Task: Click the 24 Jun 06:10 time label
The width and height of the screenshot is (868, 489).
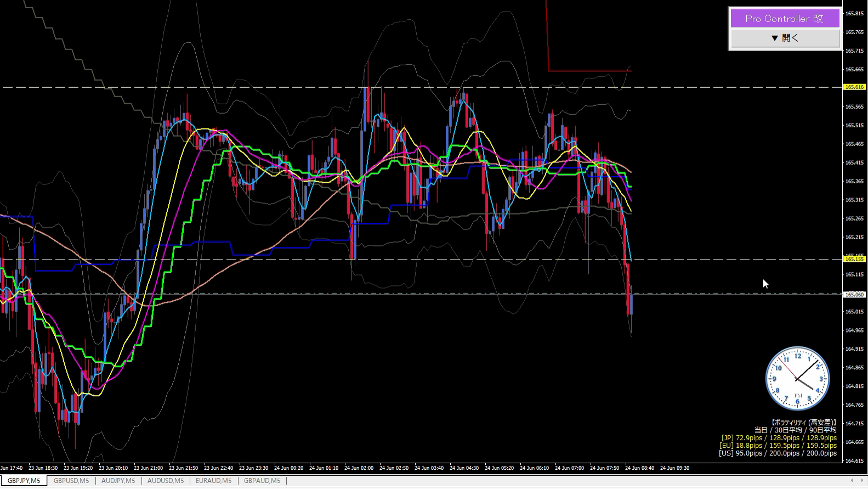Action: (x=534, y=468)
